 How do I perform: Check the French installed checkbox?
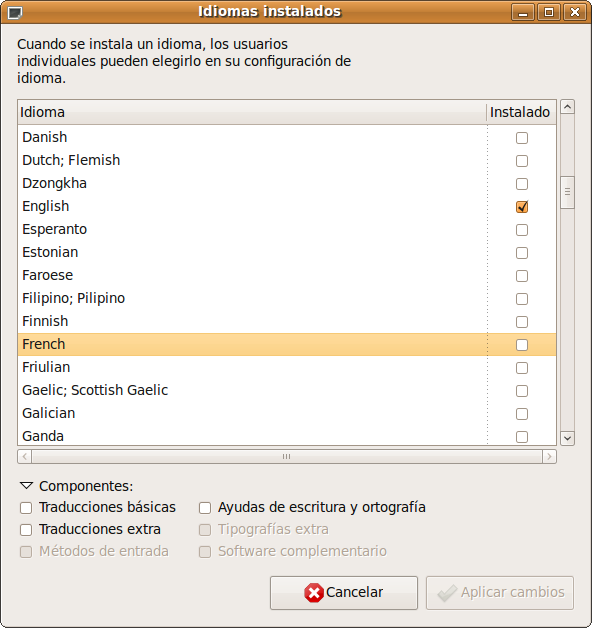[522, 345]
